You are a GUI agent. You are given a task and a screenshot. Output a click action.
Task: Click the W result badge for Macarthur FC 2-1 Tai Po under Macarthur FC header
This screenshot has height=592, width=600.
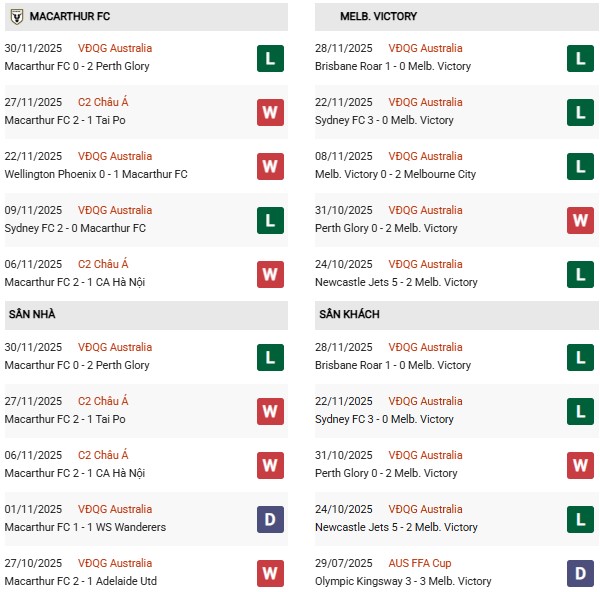coord(269,112)
